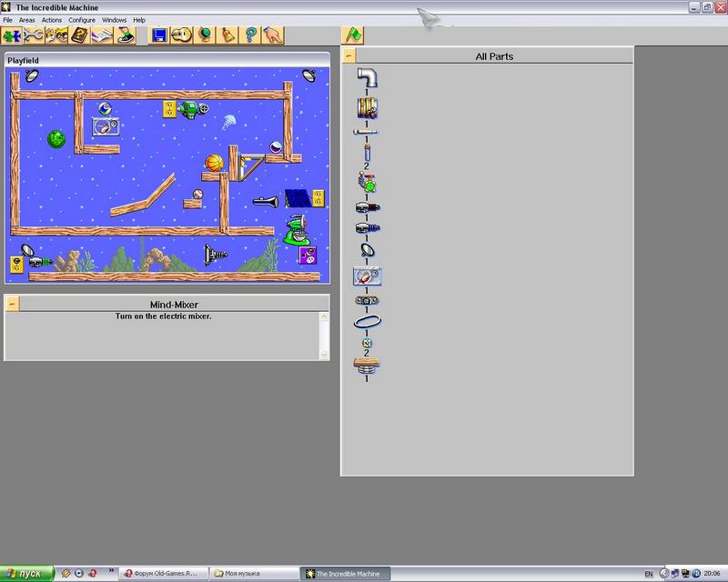Collapse the All Parts panel
The image size is (728, 582).
(349, 56)
